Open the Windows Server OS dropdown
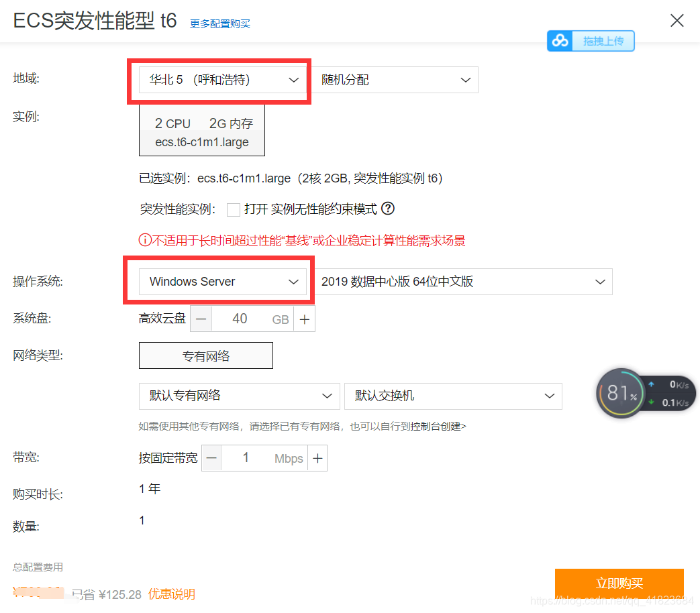 [x=222, y=282]
